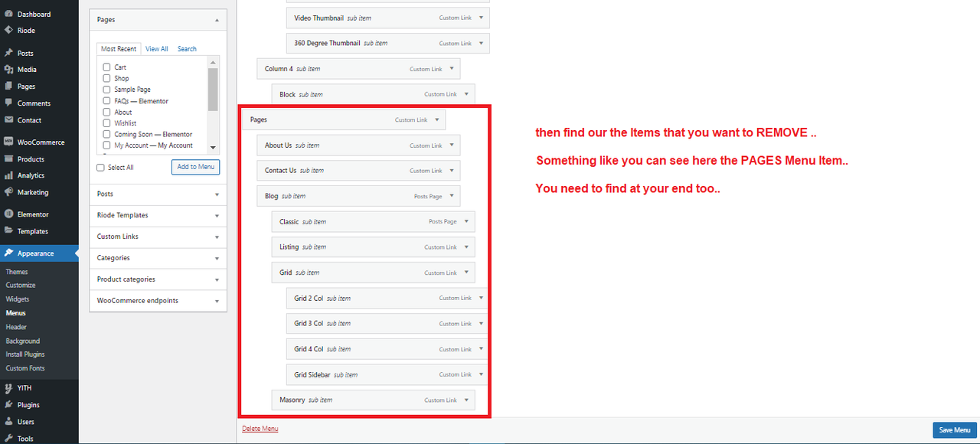Viewport: 980px width, 444px height.
Task: Enable the Select All checkbox
Action: pos(100,167)
